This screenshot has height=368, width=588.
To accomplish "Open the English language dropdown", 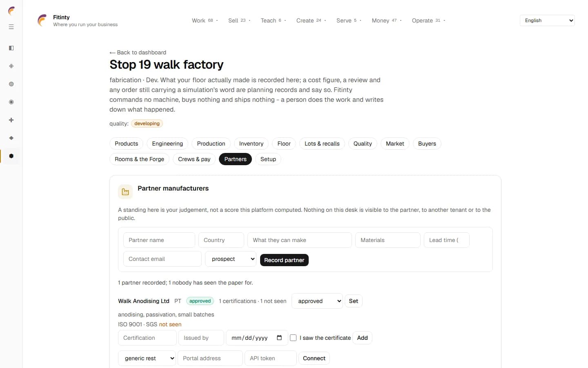I will [x=547, y=20].
